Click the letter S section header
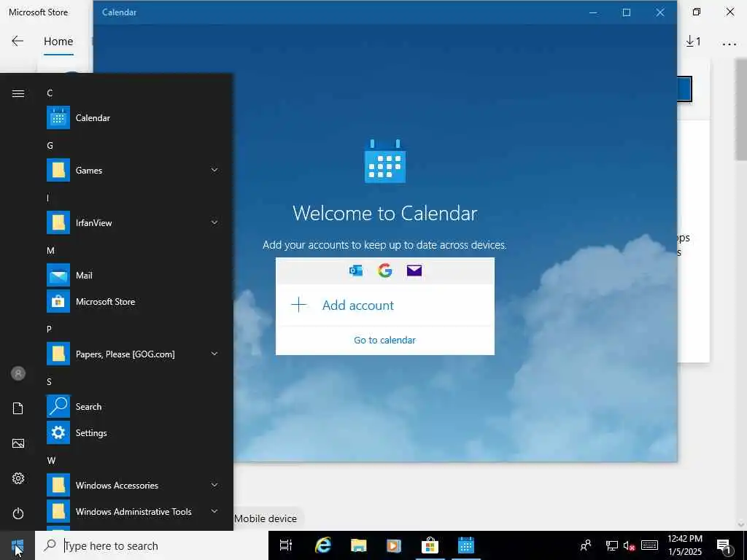Screen dimensions: 747x560 tap(49, 382)
